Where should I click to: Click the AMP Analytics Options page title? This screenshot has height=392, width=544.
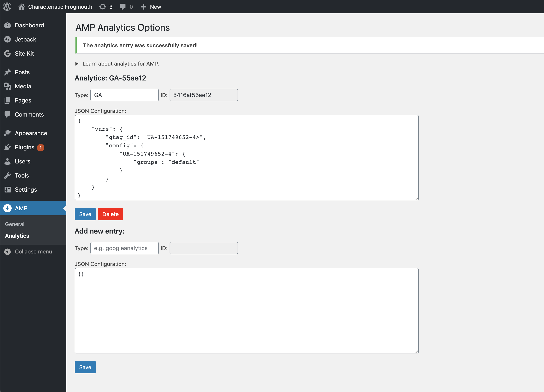pos(123,27)
